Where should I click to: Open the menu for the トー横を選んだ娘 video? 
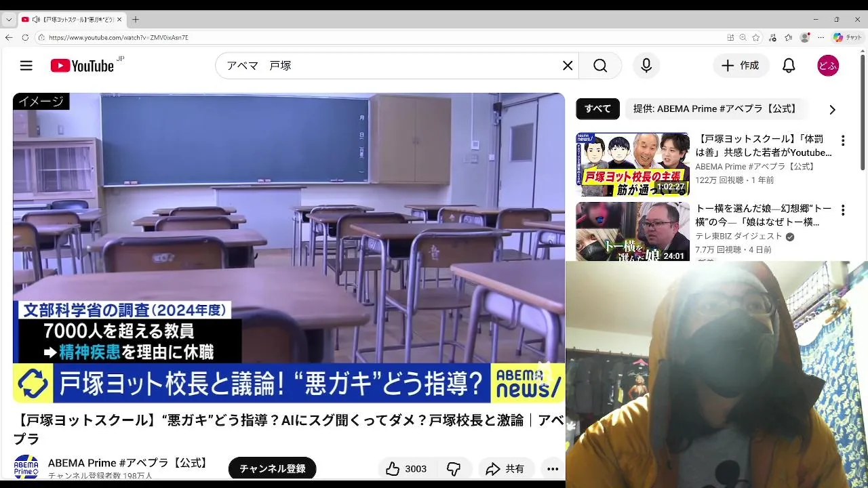click(843, 210)
